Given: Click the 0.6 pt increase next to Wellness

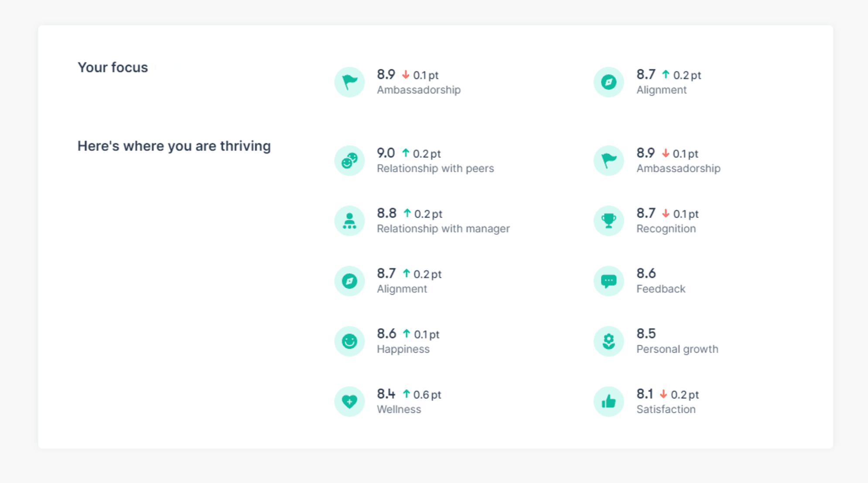Looking at the screenshot, I should (422, 395).
